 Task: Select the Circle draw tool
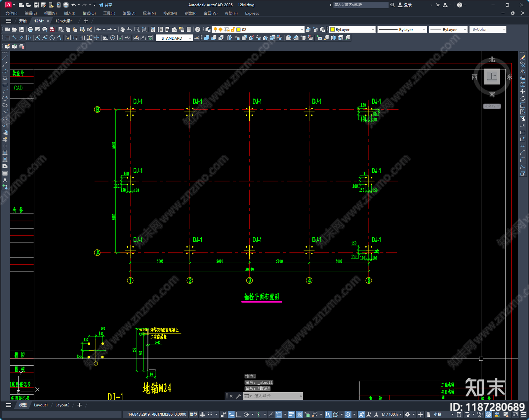click(5, 98)
